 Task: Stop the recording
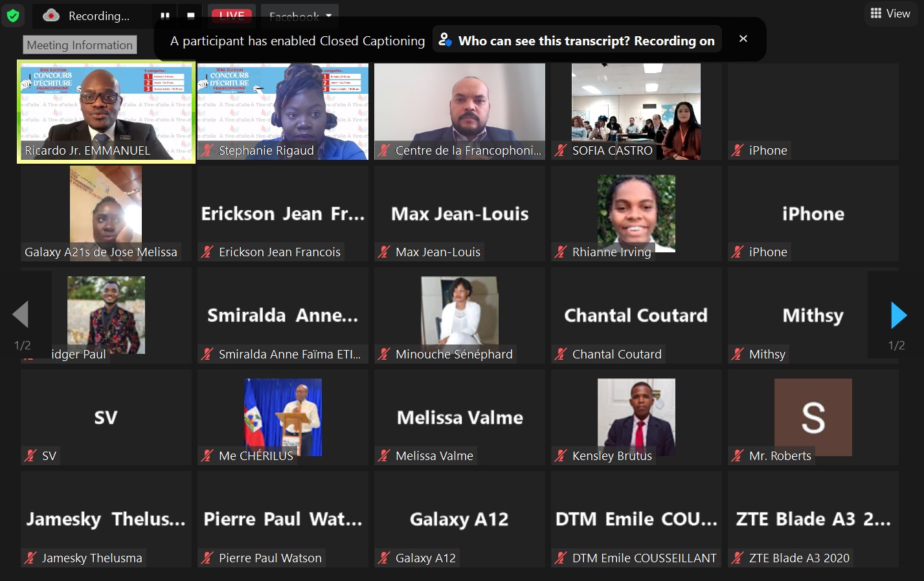(191, 16)
